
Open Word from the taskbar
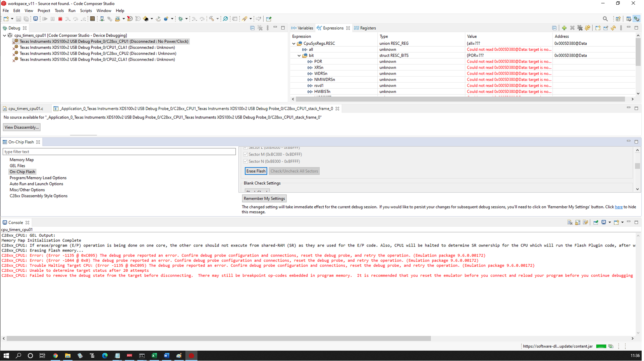point(166,355)
